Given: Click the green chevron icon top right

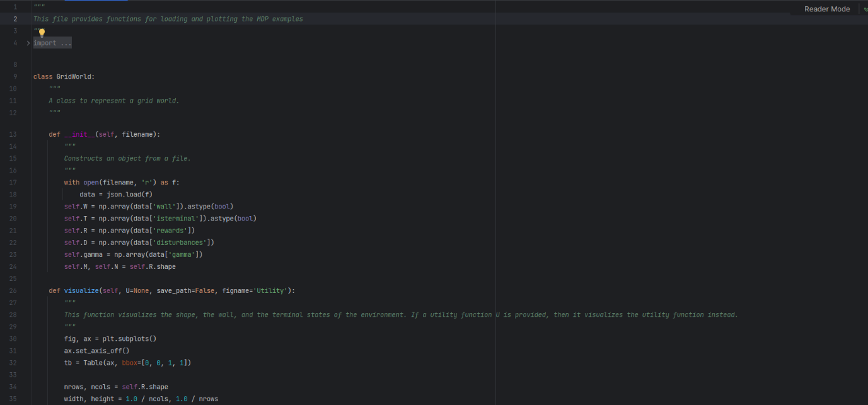Looking at the screenshot, I should pos(865,9).
